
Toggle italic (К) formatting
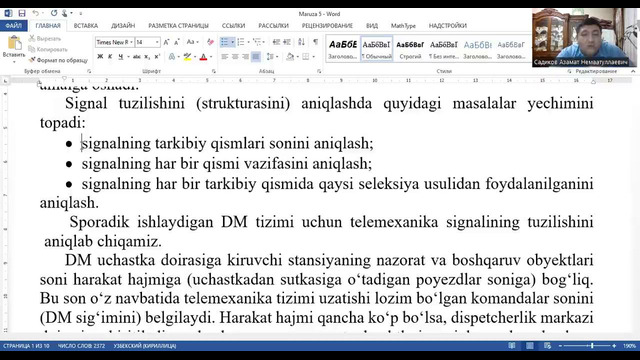click(110, 57)
